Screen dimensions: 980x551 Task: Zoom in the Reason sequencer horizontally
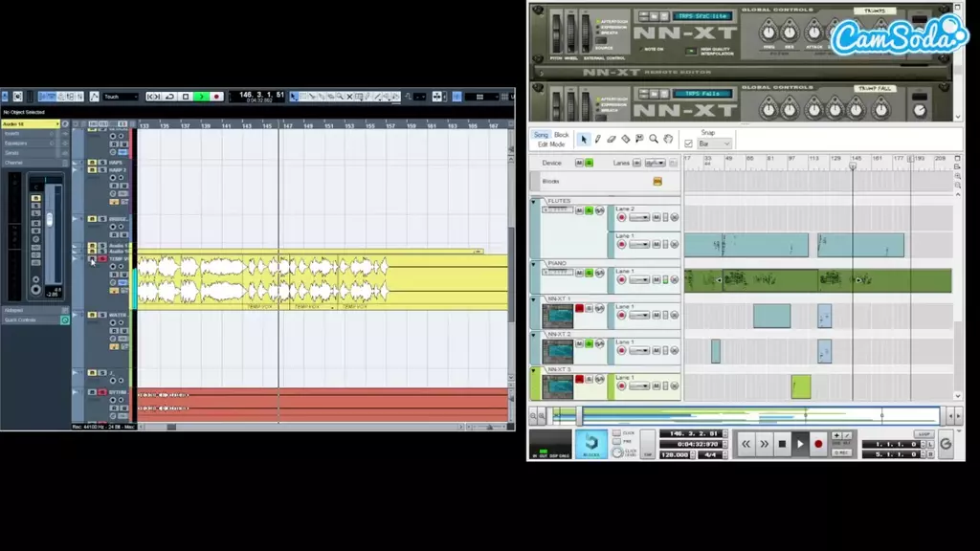[542, 416]
